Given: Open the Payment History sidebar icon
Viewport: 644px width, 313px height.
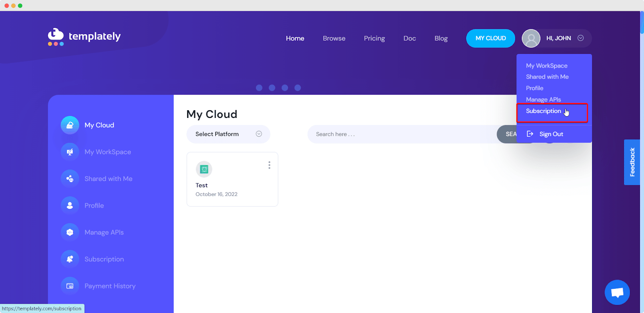Looking at the screenshot, I should [x=70, y=286].
